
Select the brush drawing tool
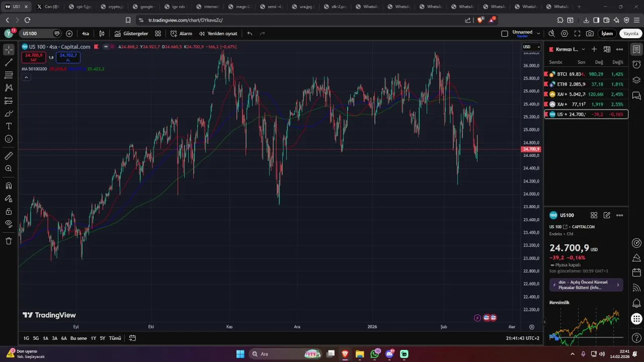tap(9, 113)
